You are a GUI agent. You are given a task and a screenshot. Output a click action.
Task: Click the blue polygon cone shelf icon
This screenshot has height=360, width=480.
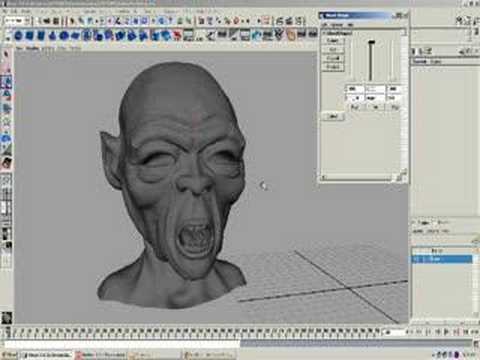pyautogui.click(x=53, y=35)
